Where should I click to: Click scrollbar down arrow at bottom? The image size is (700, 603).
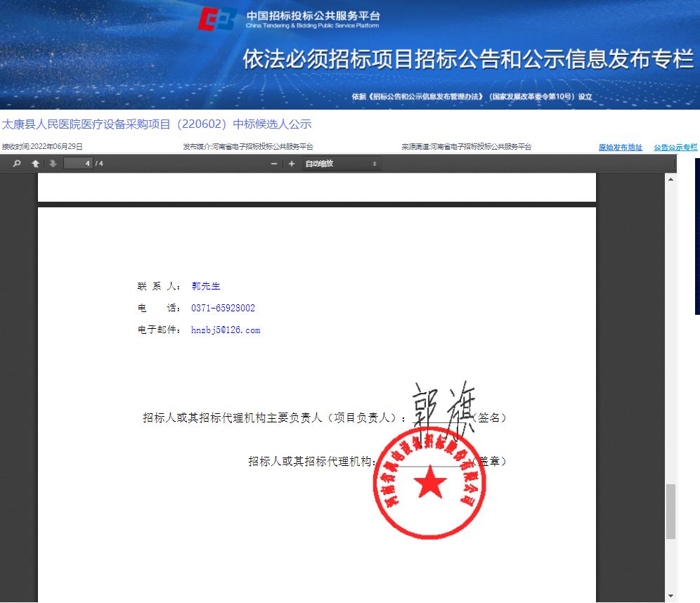pos(670,596)
